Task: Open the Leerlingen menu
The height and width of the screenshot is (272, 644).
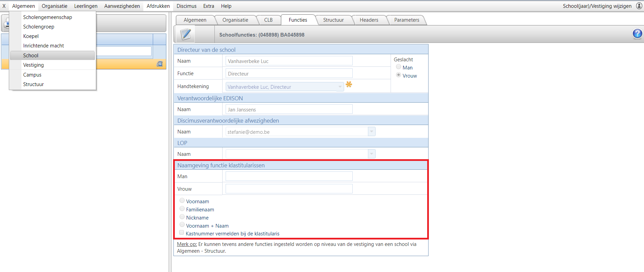Action: point(86,6)
